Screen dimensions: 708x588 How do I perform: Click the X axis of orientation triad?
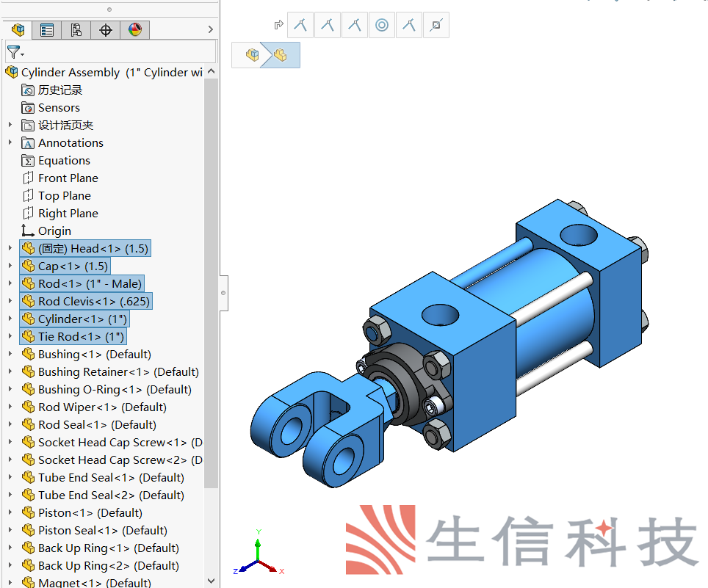272,568
